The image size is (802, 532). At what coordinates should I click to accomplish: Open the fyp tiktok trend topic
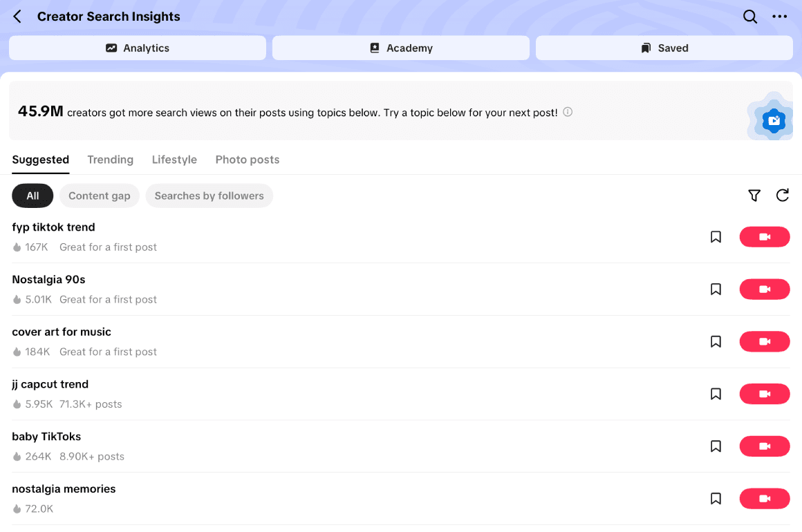pyautogui.click(x=54, y=227)
